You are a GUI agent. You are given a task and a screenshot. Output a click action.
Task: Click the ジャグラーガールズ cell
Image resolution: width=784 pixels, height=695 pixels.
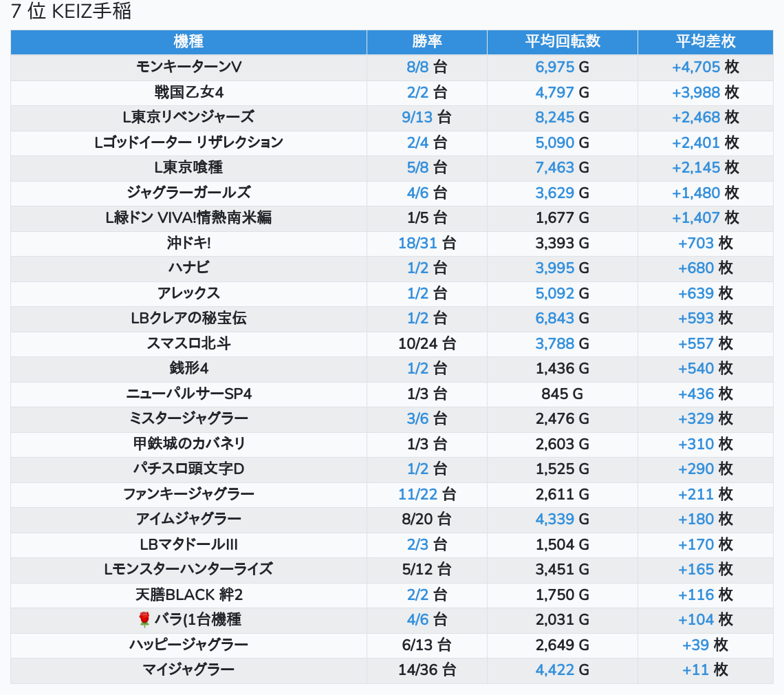pos(188,193)
